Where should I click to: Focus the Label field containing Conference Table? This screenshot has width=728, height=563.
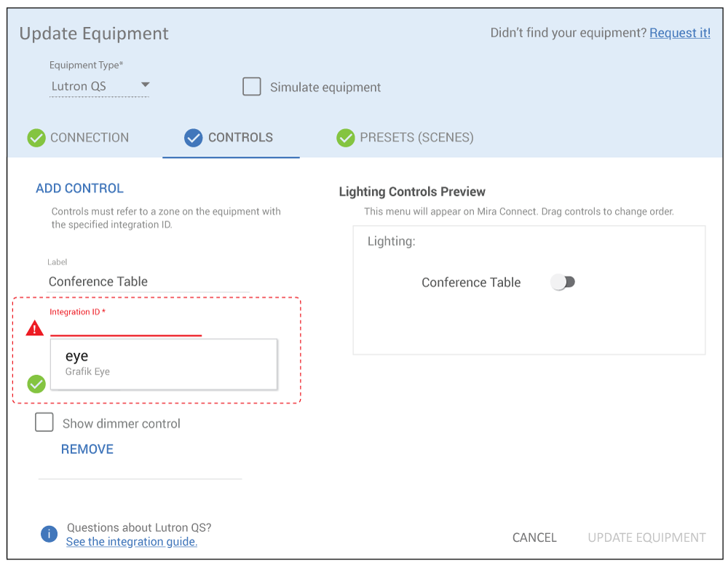pos(149,281)
